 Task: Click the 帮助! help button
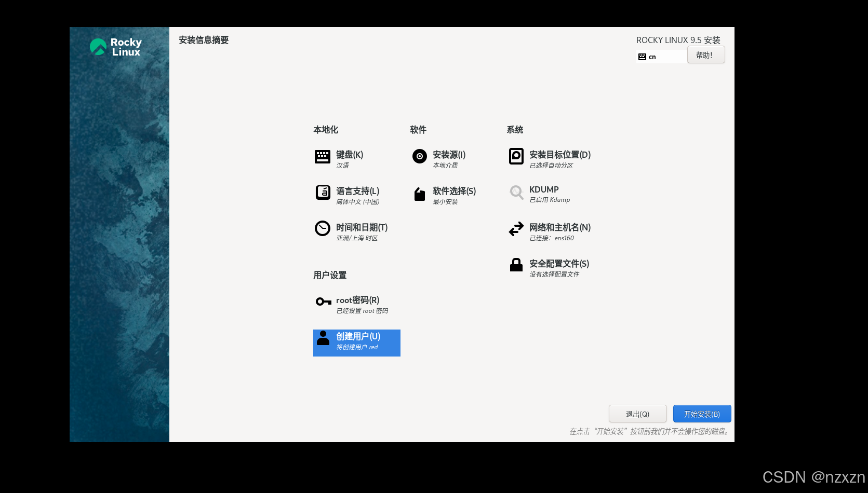705,55
